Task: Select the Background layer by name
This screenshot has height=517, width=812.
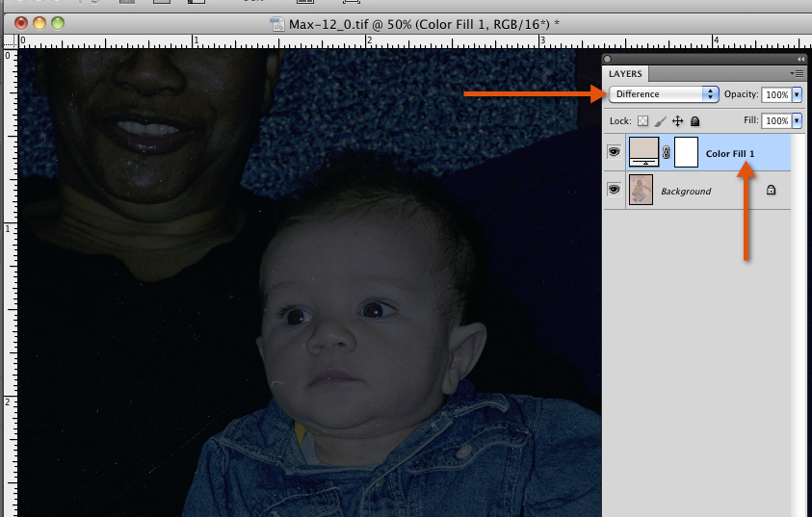Action: tap(685, 192)
